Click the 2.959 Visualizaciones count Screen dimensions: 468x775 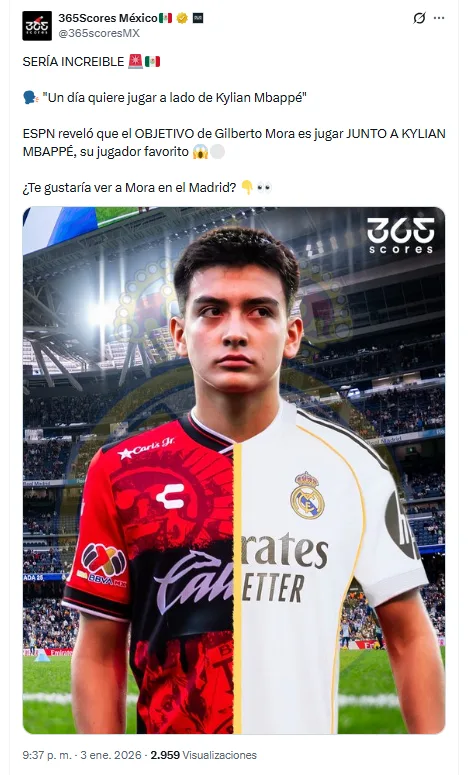coord(204,755)
